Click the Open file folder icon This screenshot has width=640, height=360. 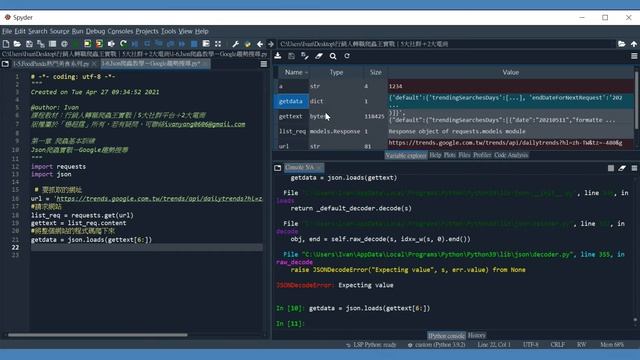pos(17,44)
